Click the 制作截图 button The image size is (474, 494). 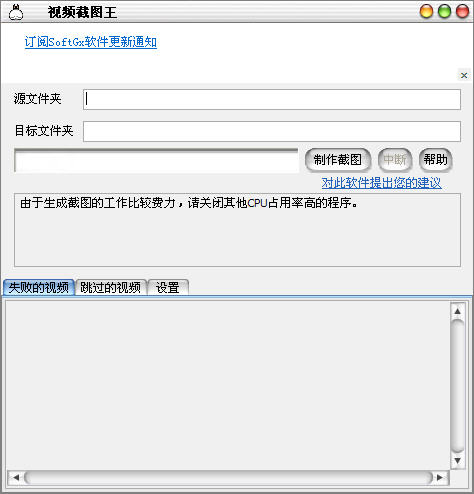(x=338, y=160)
